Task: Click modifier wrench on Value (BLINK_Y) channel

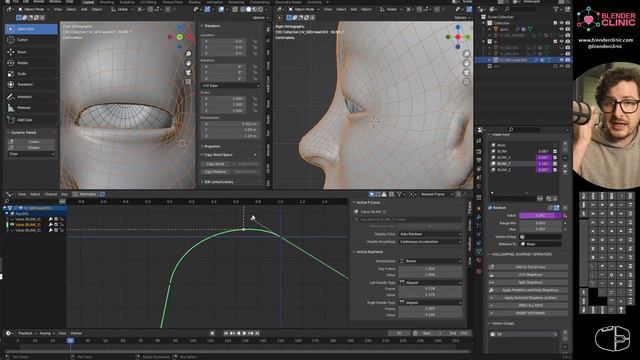Action: coord(51,224)
